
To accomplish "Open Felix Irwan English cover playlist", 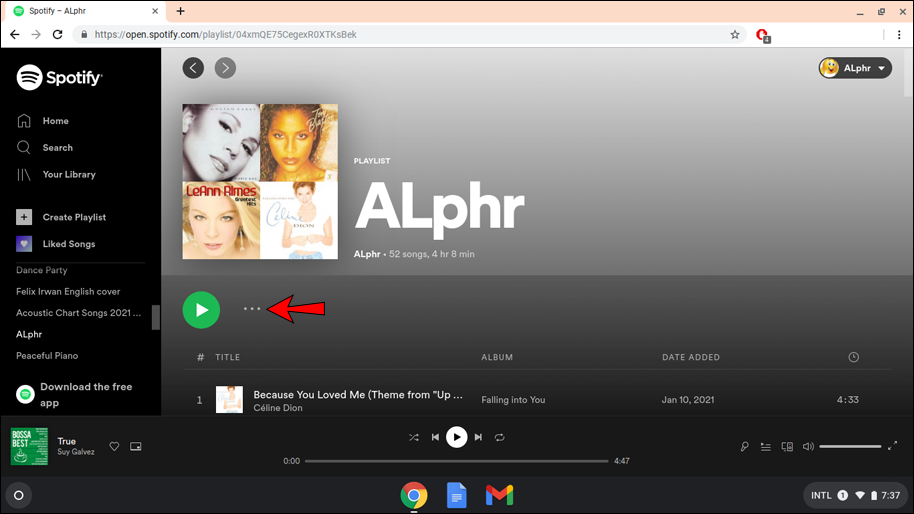I will pyautogui.click(x=68, y=291).
